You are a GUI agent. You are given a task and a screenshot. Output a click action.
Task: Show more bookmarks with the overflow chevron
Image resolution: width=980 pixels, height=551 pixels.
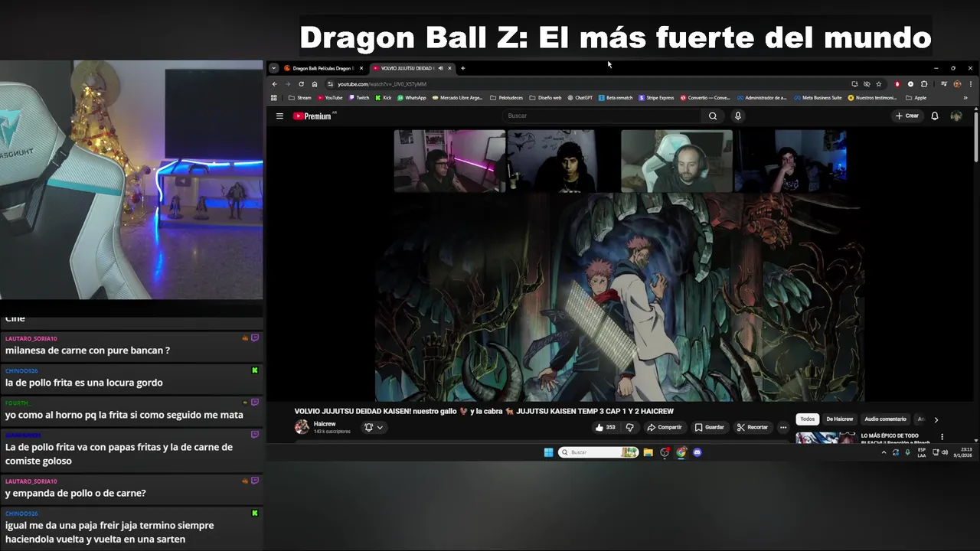click(965, 98)
